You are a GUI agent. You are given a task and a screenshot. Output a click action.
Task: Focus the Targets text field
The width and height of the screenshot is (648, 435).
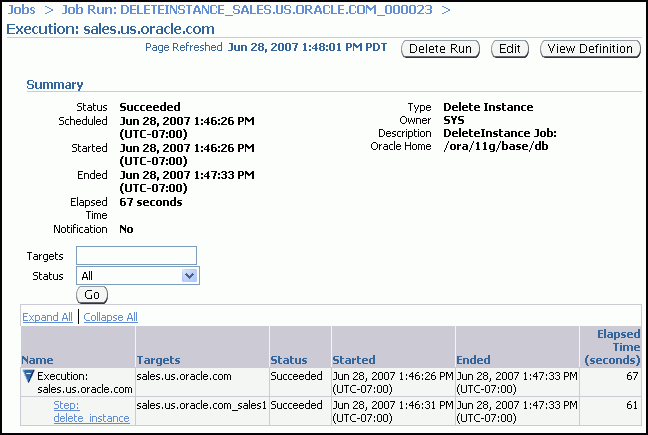click(x=136, y=255)
